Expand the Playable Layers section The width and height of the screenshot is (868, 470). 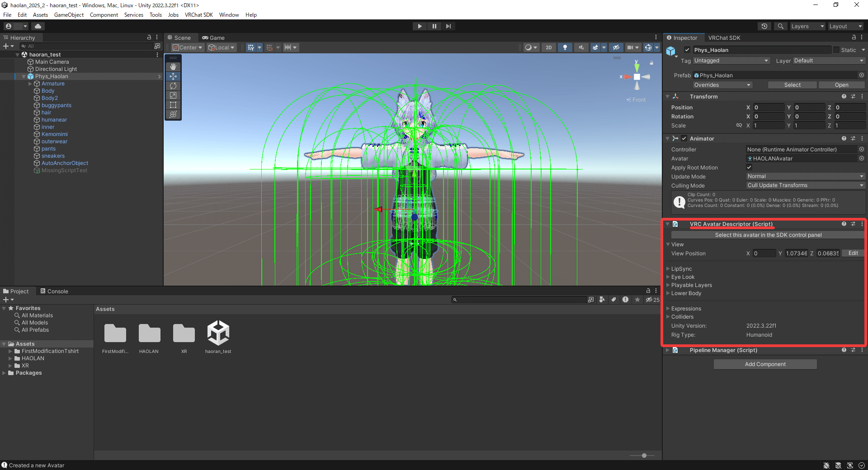point(668,285)
